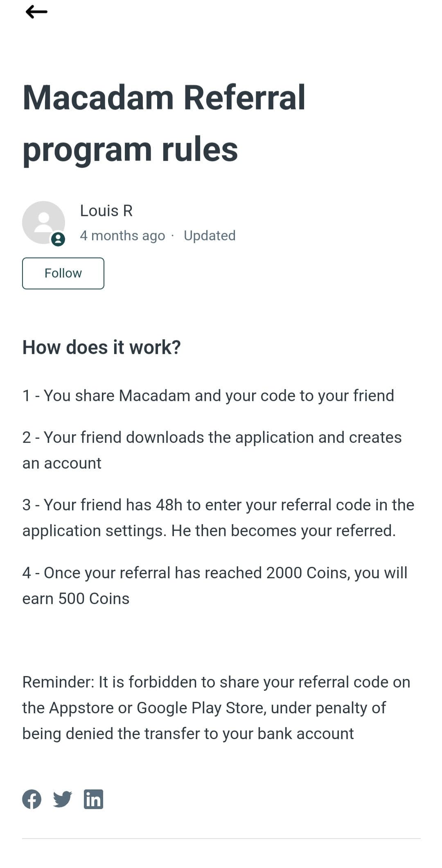Share the article on LinkedIn
This screenshot has height=868, width=442.
click(x=93, y=799)
